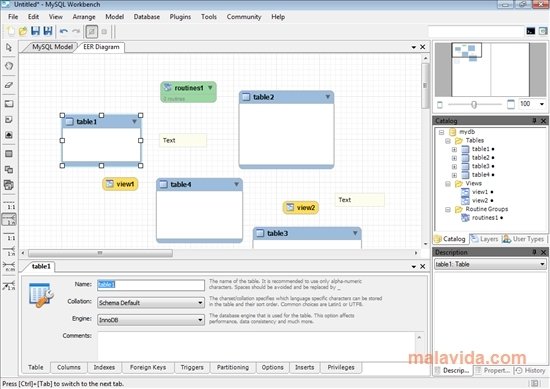550x389 pixels.
Task: Open the File menu
Action: pyautogui.click(x=13, y=17)
